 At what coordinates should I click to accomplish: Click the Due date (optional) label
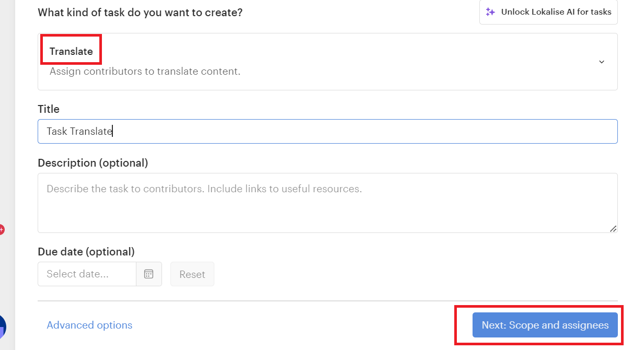pos(86,252)
